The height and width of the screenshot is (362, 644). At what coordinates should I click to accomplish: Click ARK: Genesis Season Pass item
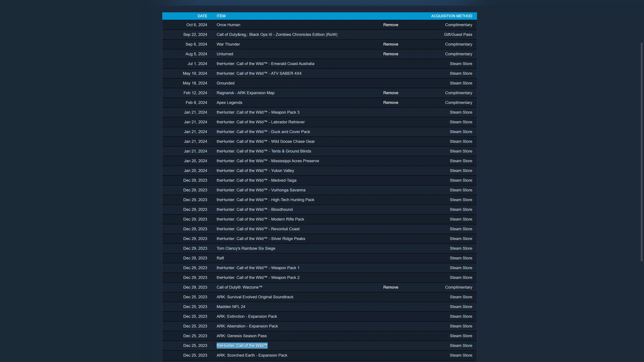coord(241,336)
